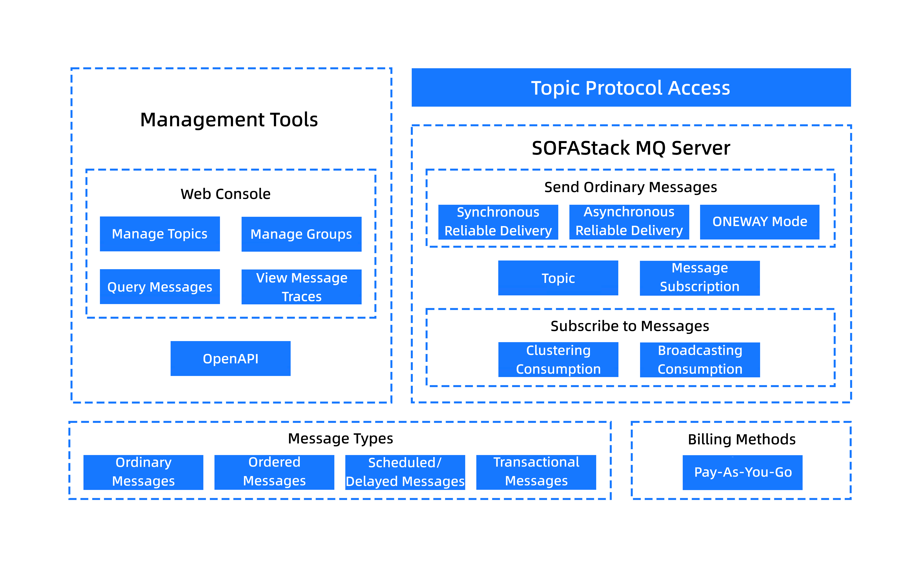Click the Topic Protocol Access banner
924x567 pixels.
pyautogui.click(x=631, y=87)
